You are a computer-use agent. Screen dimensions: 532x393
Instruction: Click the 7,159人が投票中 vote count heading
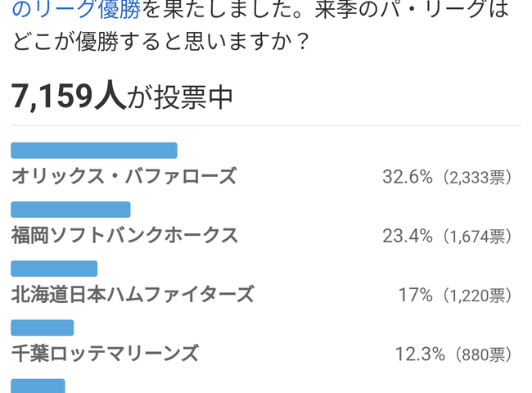tap(122, 97)
